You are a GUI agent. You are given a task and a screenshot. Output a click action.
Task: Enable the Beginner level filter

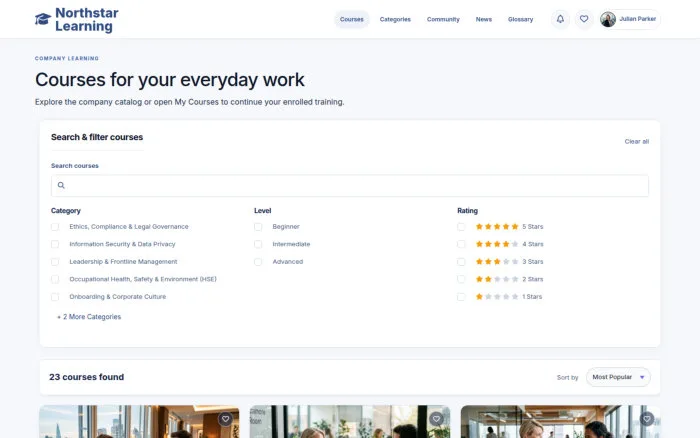coord(258,227)
